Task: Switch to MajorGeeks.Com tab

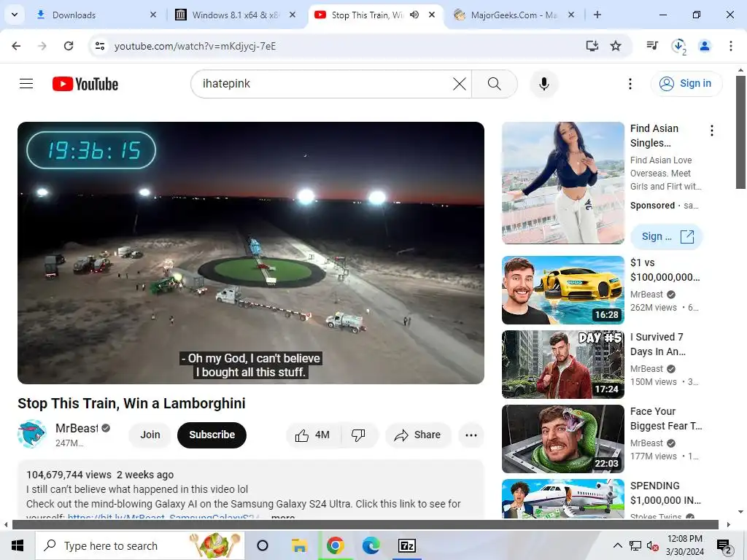Action: point(514,15)
